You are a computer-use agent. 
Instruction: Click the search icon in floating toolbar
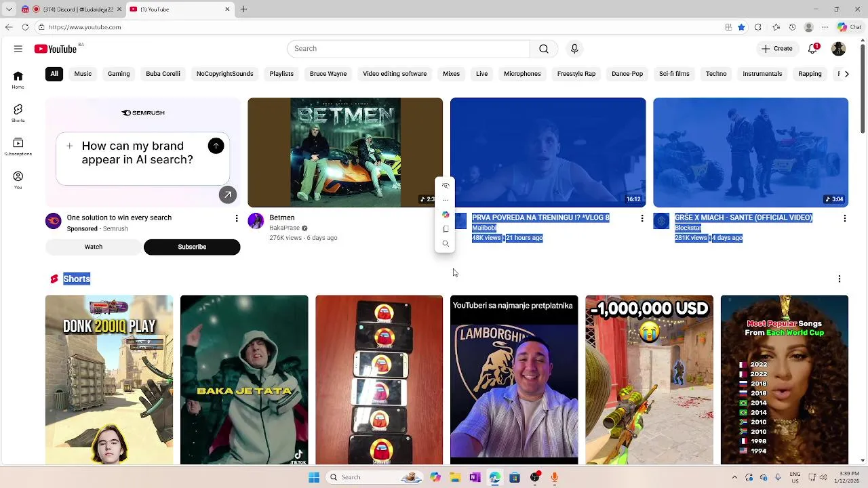(x=446, y=243)
